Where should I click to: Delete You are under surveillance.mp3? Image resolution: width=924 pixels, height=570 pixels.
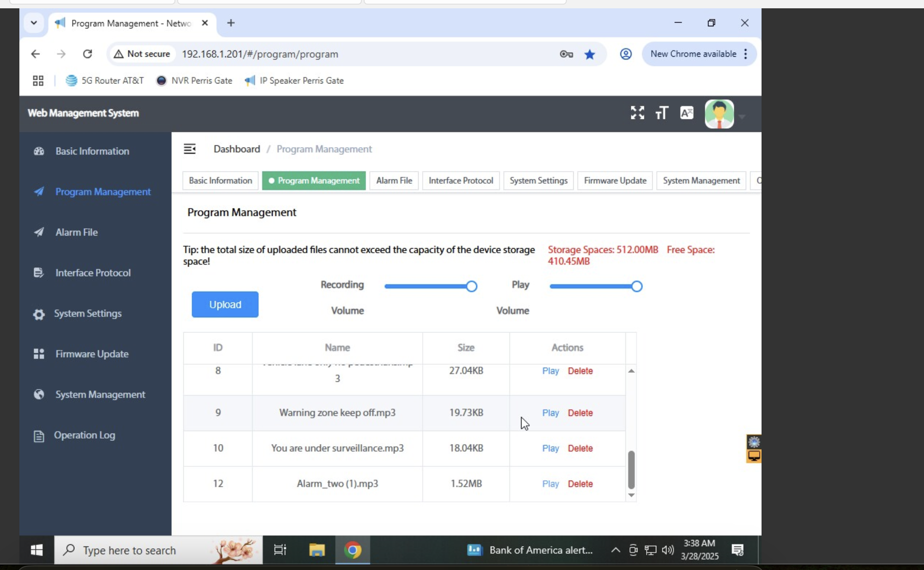(x=580, y=448)
